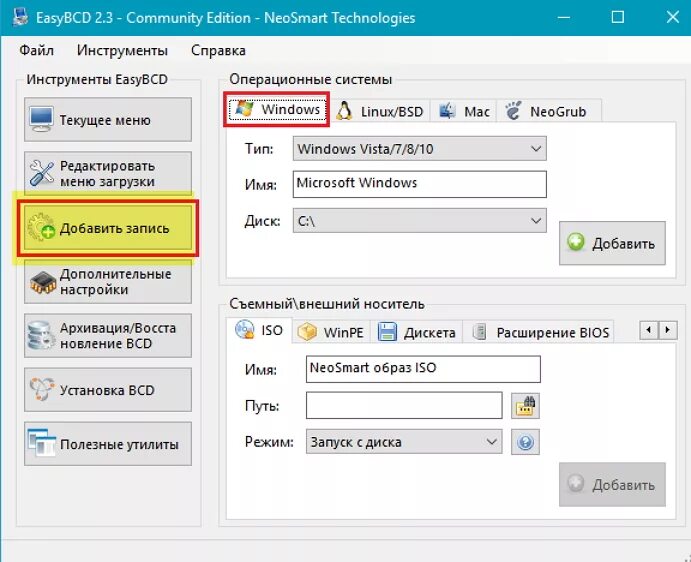
Task: Switch to the Mac tab
Action: click(x=464, y=111)
